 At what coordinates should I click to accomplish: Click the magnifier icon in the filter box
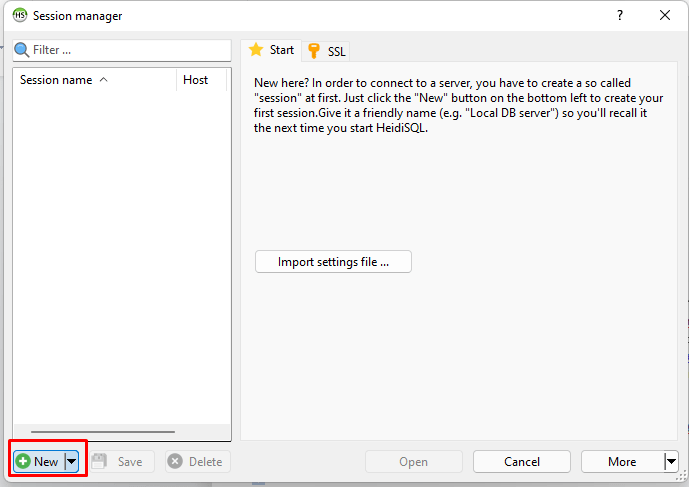pyautogui.click(x=22, y=50)
